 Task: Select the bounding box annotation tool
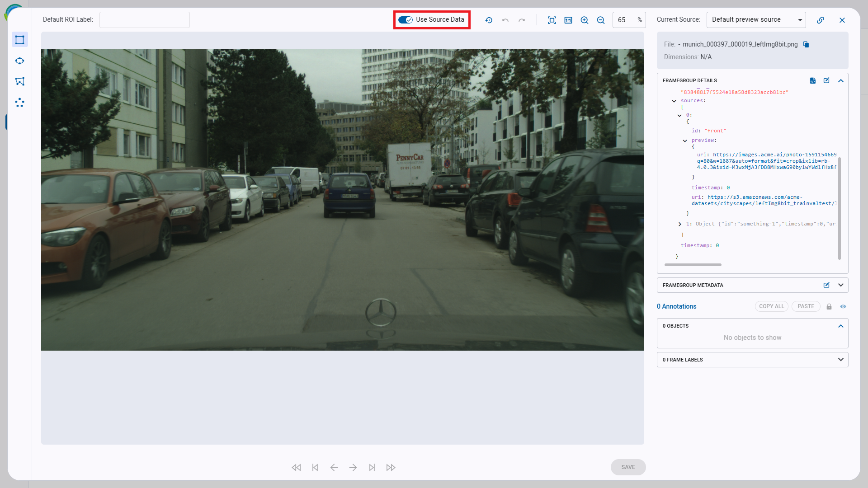[20, 39]
